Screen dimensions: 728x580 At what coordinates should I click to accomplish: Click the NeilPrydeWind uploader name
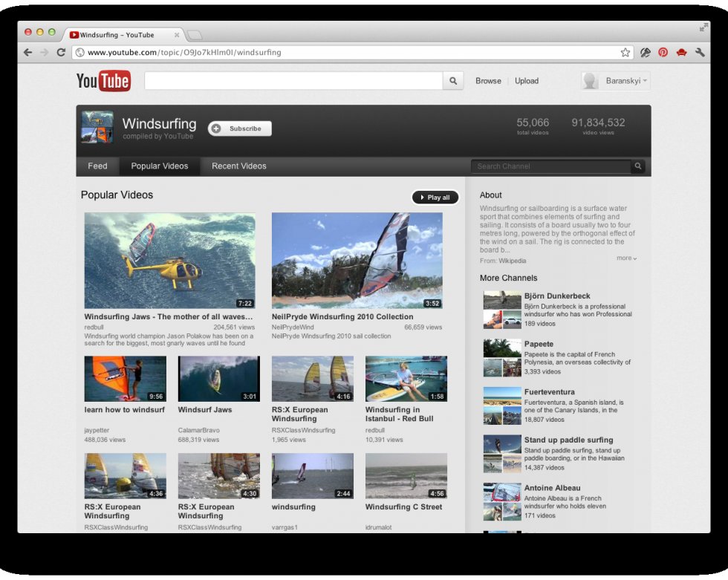tap(293, 327)
